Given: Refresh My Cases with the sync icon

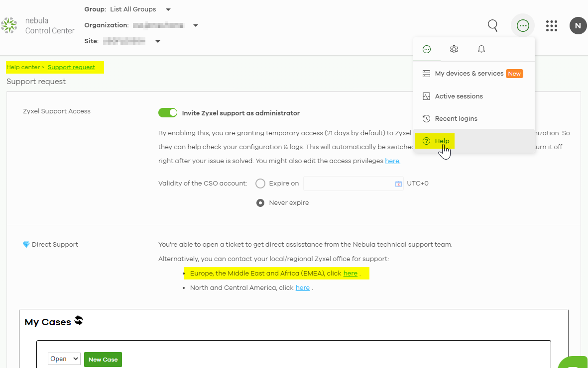Looking at the screenshot, I should pos(78,320).
